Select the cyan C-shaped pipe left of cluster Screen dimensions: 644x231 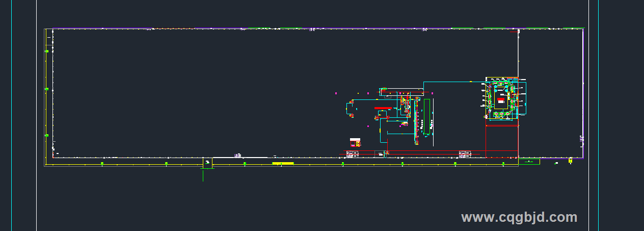(x=348, y=108)
